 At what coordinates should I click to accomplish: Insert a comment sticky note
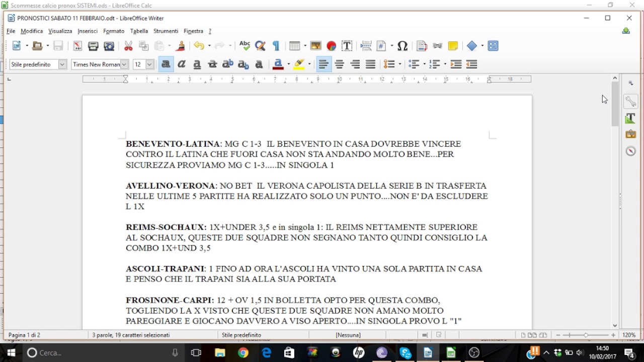coord(453,46)
